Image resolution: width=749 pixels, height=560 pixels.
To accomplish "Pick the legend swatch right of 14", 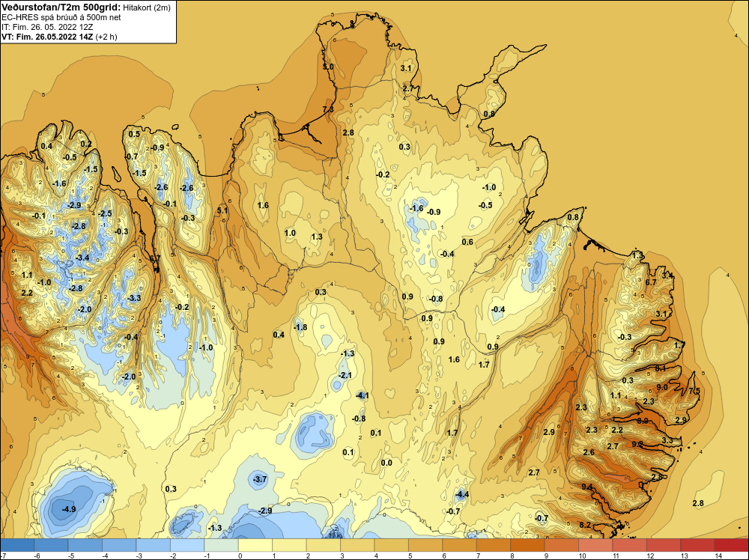I will tap(731, 545).
